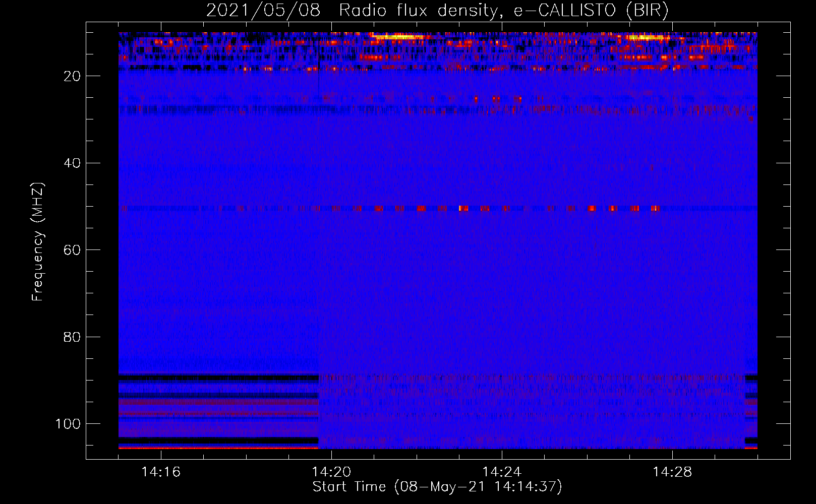Click the plot title '2021/05/08 Radio flux density, e-CALLISTO (BIR)'
This screenshot has width=816, height=504.
(x=437, y=10)
